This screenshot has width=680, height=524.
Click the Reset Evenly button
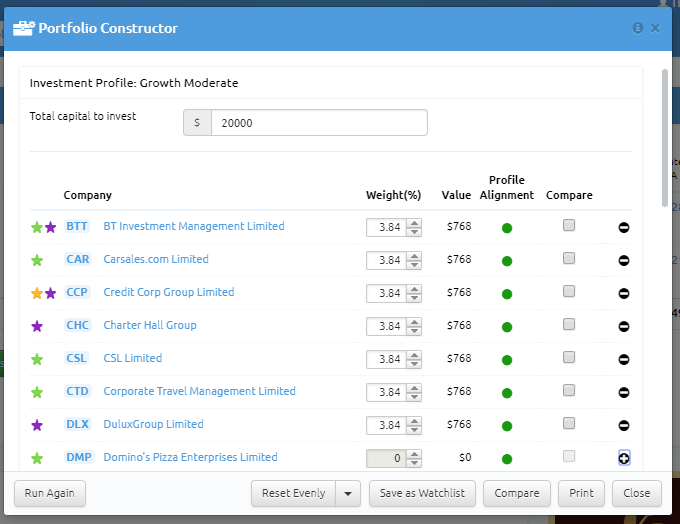coord(294,493)
